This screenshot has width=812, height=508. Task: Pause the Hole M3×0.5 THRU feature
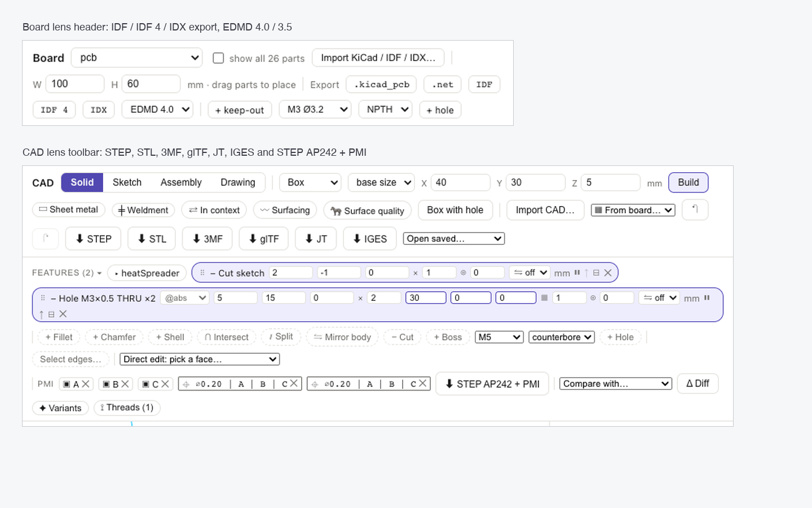707,297
